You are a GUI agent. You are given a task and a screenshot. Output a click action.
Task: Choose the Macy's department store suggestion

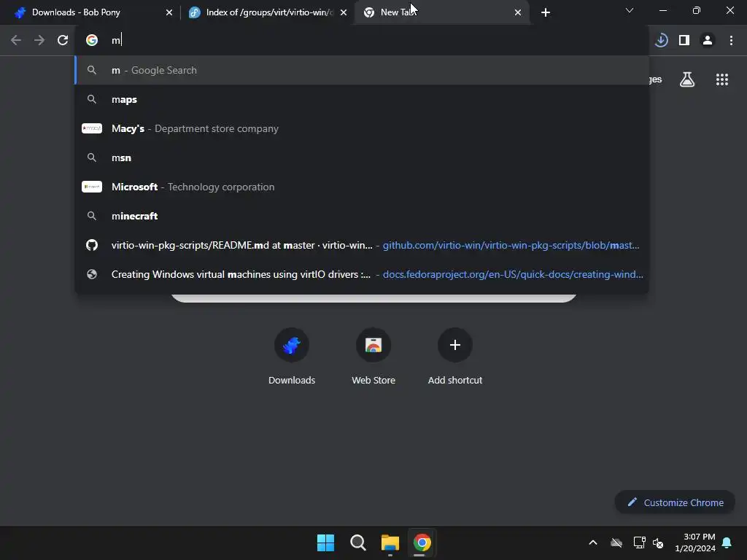(362, 128)
